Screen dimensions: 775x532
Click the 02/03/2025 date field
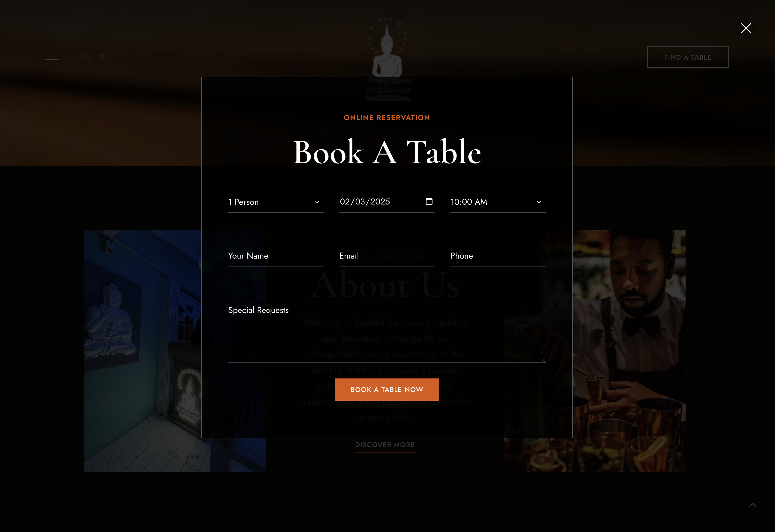coord(387,202)
